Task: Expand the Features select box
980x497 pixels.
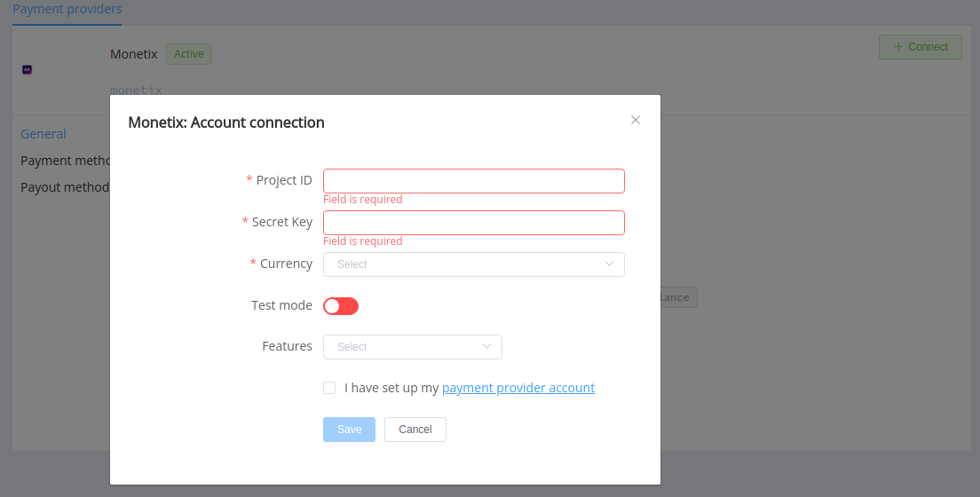Action: (x=413, y=347)
